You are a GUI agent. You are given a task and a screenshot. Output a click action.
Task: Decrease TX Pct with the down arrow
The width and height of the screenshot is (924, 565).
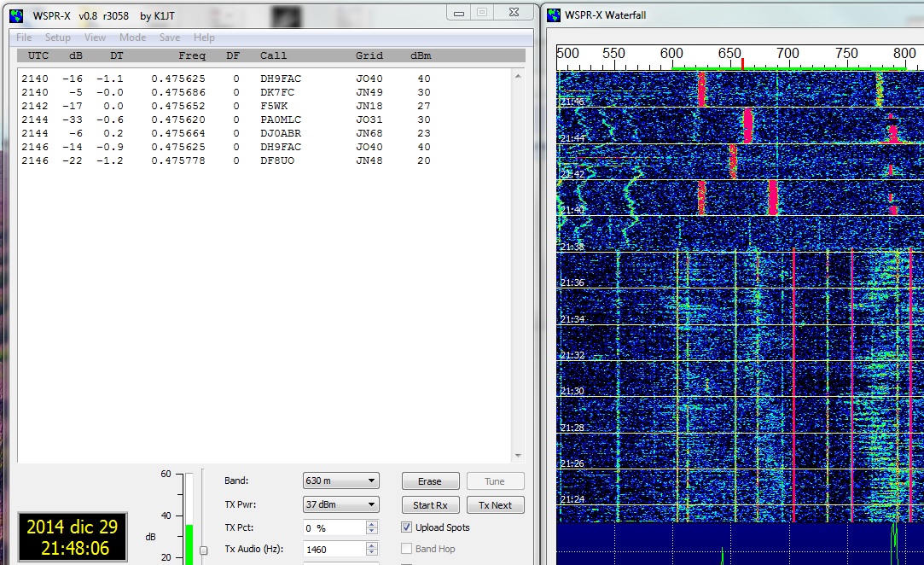[x=371, y=532]
